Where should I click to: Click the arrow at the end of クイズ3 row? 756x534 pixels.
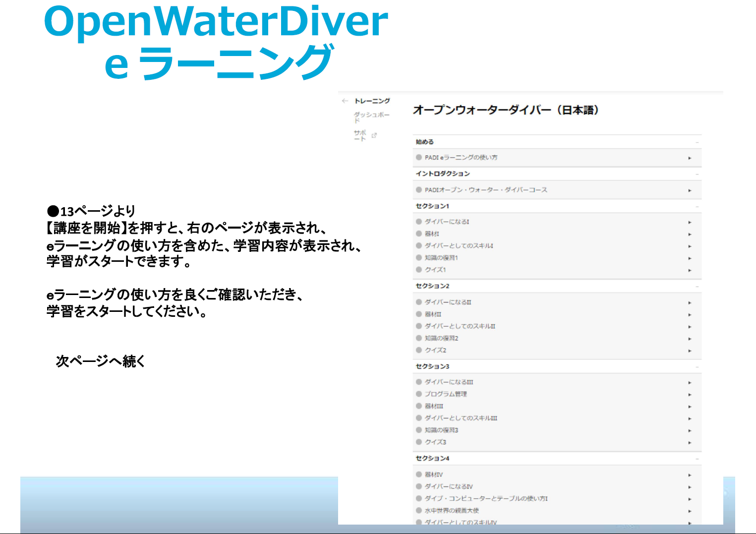coord(690,443)
